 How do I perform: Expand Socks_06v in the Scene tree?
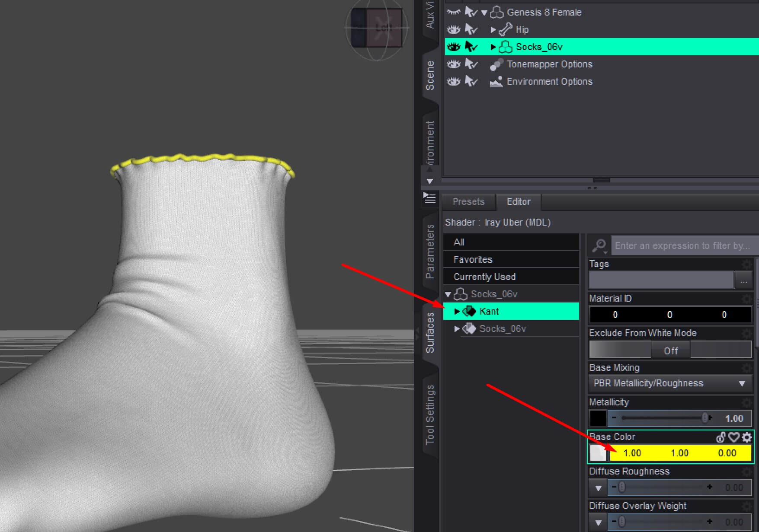[493, 47]
